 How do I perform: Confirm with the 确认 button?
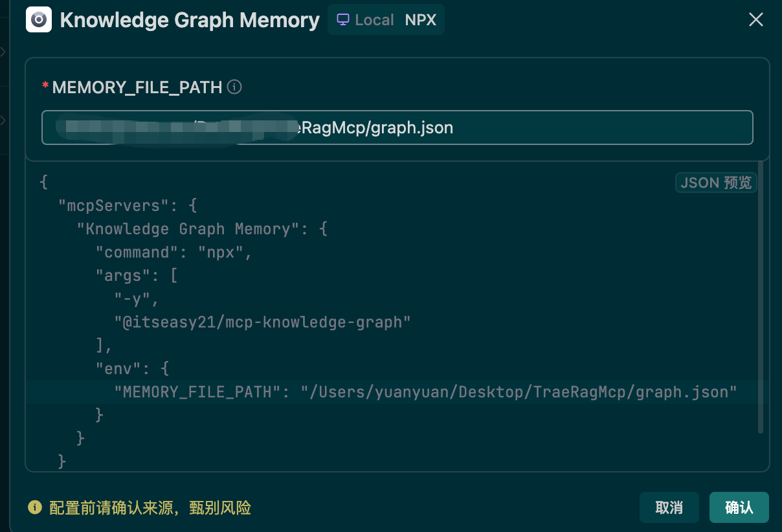[x=739, y=507]
